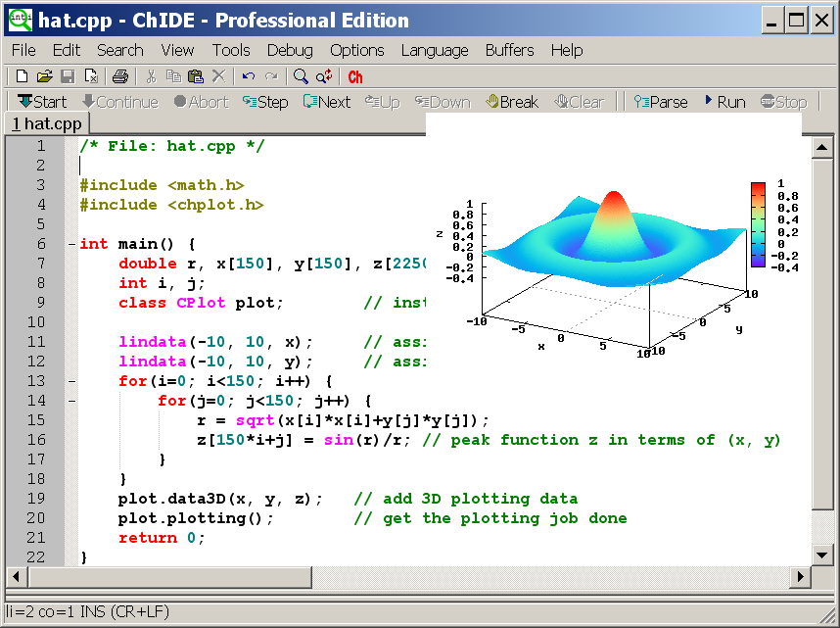840x628 pixels.
Task: Click the text '#include <chplot.h>'
Action: (x=171, y=205)
